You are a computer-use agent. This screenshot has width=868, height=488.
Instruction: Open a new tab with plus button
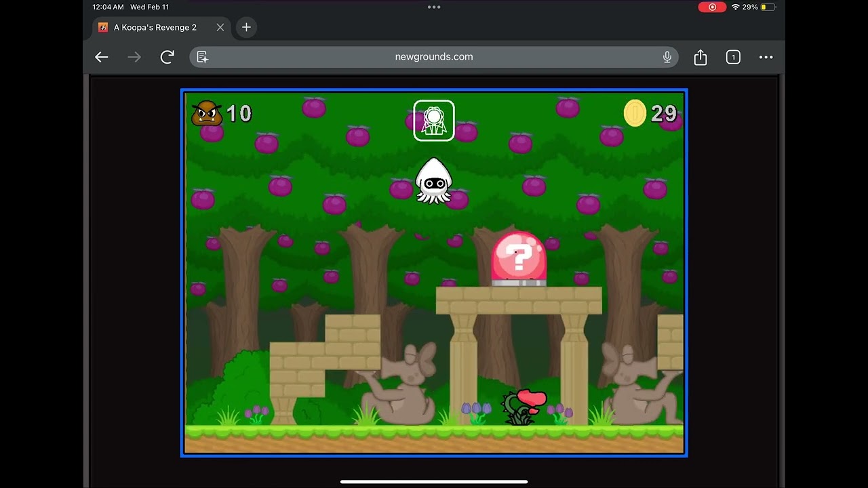pyautogui.click(x=246, y=27)
